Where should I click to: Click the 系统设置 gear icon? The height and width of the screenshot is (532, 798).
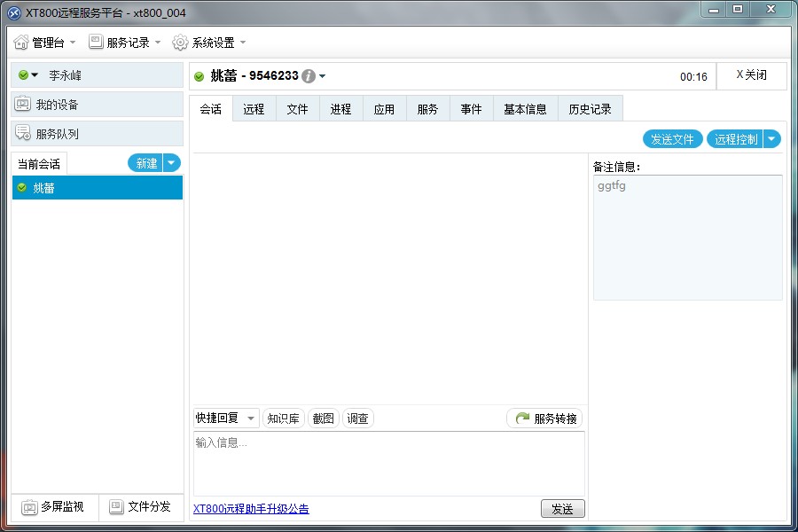click(x=180, y=43)
